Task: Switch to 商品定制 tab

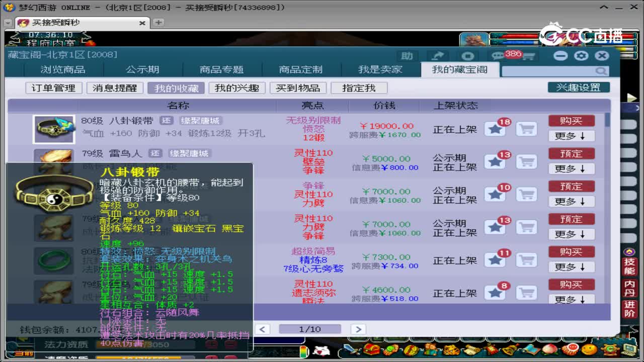Action: (x=301, y=70)
